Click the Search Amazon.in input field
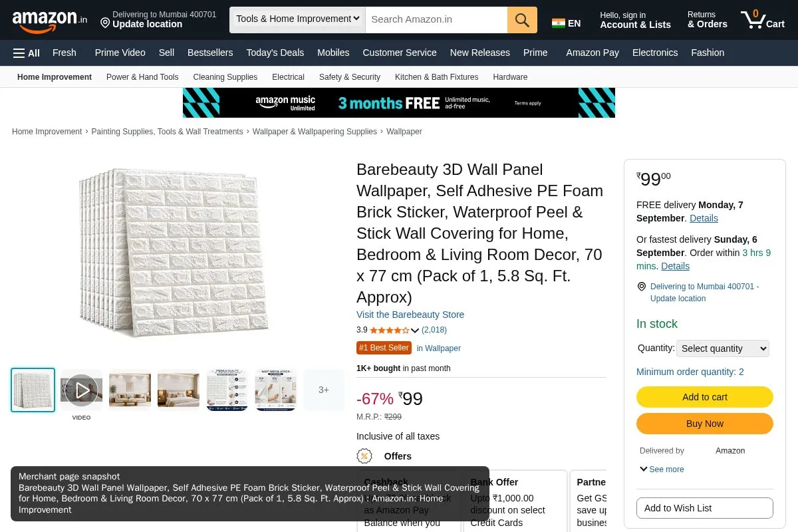 click(436, 19)
